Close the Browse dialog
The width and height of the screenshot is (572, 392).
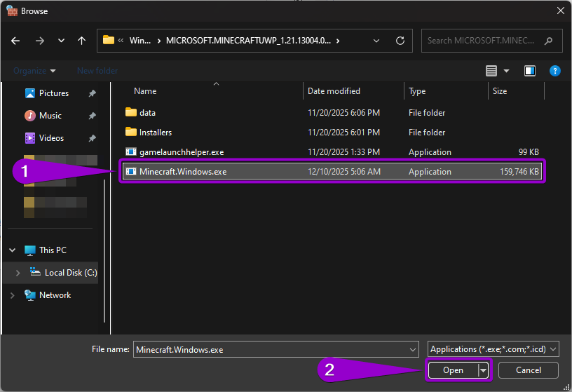[x=561, y=11]
